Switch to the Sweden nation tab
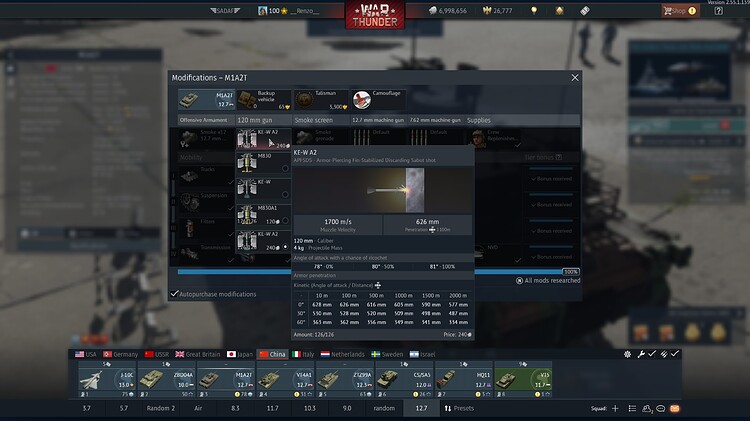 point(387,355)
